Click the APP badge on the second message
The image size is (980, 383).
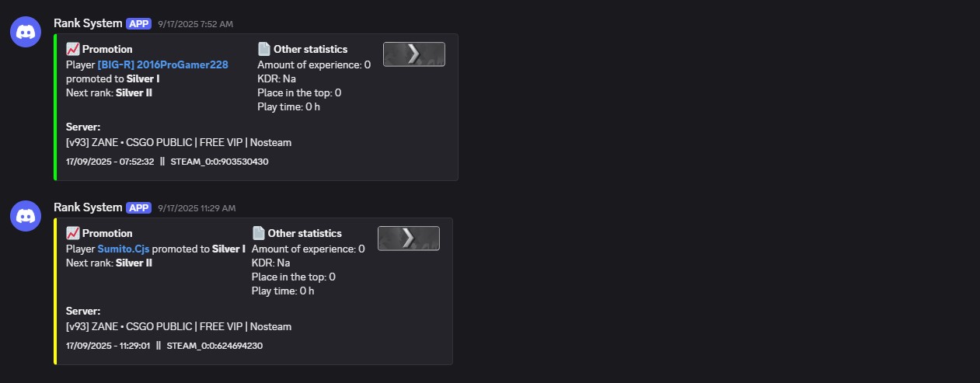click(x=138, y=208)
